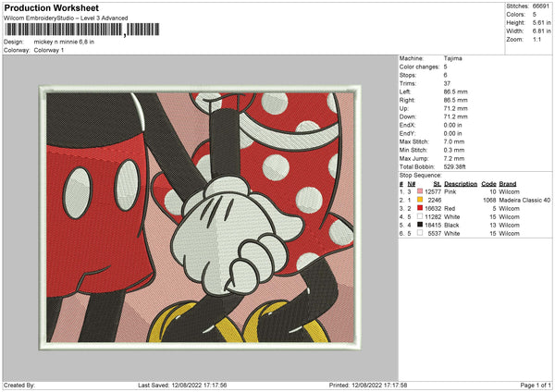This screenshot has height=392, width=555.
Task: Click the "Created By:" footer label
Action: tap(19, 386)
